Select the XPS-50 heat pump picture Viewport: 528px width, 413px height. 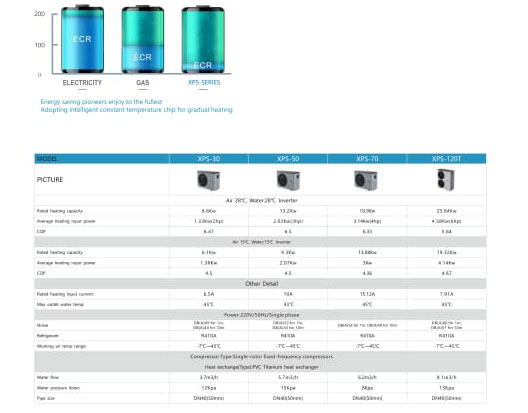point(288,180)
